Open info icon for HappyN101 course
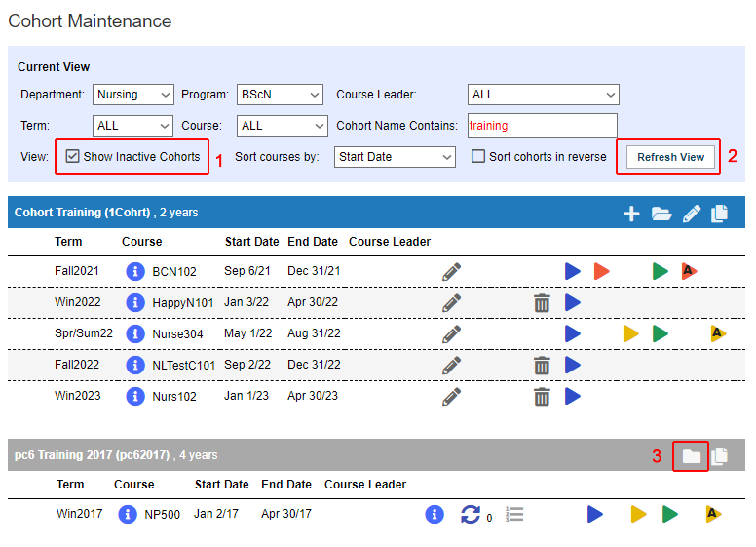 click(135, 303)
